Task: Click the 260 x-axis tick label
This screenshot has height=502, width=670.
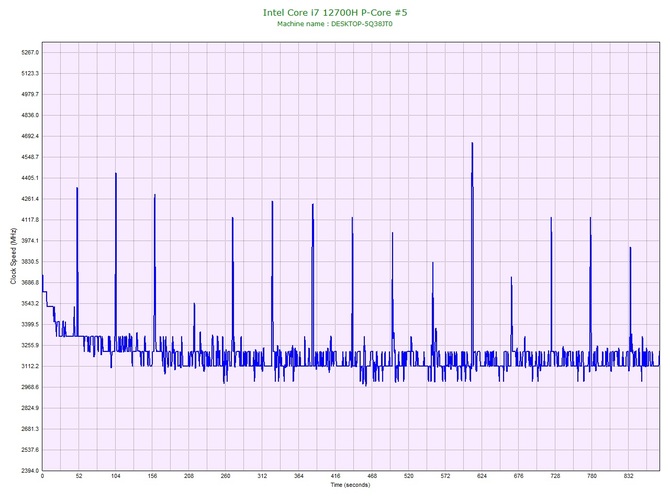Action: coord(226,476)
